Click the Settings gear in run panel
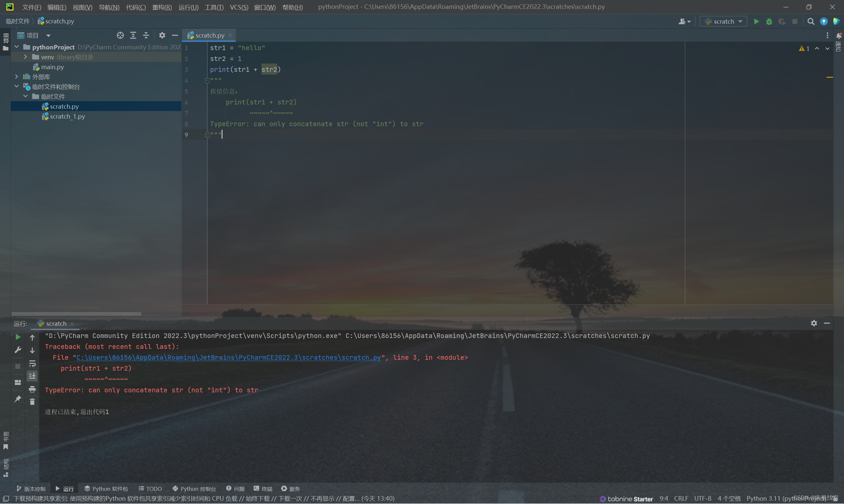844x504 pixels. 814,323
